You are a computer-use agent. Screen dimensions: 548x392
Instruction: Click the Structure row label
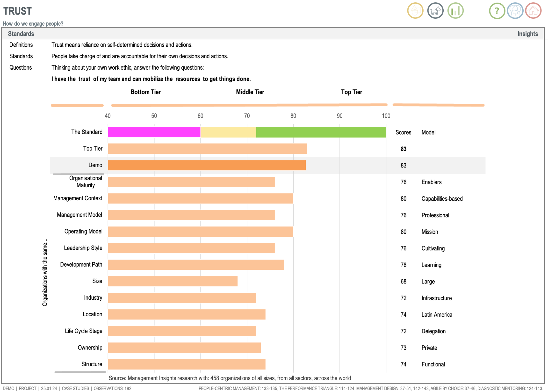[x=92, y=364]
